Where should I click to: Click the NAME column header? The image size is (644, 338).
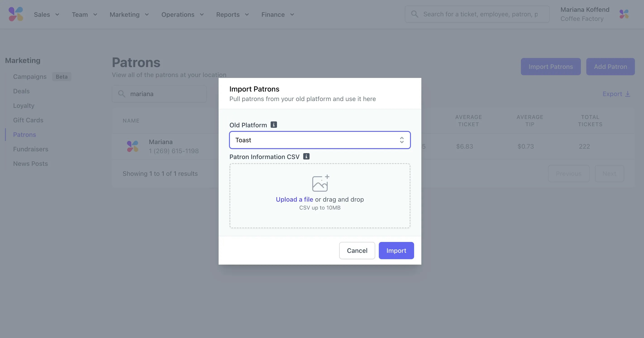pos(131,121)
